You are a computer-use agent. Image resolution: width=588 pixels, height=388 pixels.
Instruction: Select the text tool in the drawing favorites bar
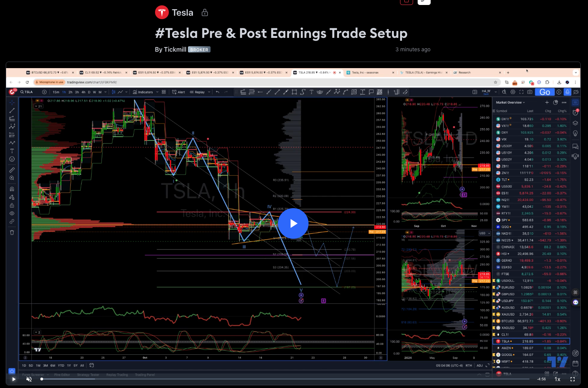311,92
